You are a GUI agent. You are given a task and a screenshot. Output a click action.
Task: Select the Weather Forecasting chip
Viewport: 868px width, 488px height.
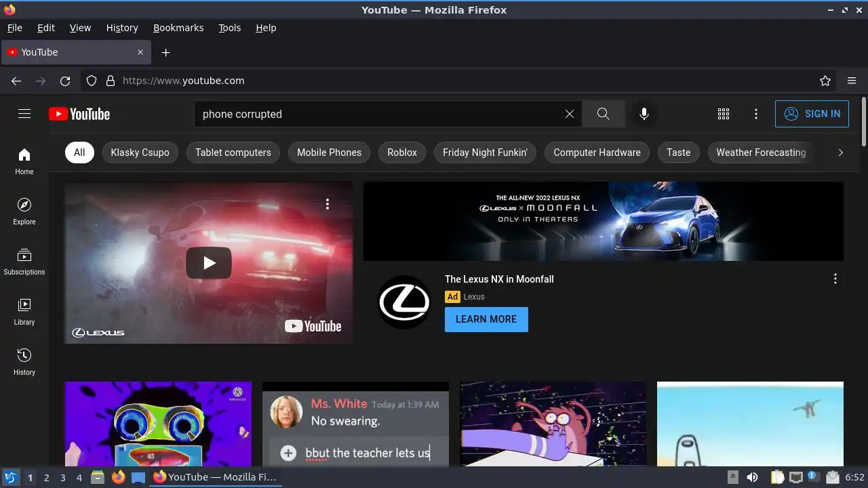click(x=761, y=152)
